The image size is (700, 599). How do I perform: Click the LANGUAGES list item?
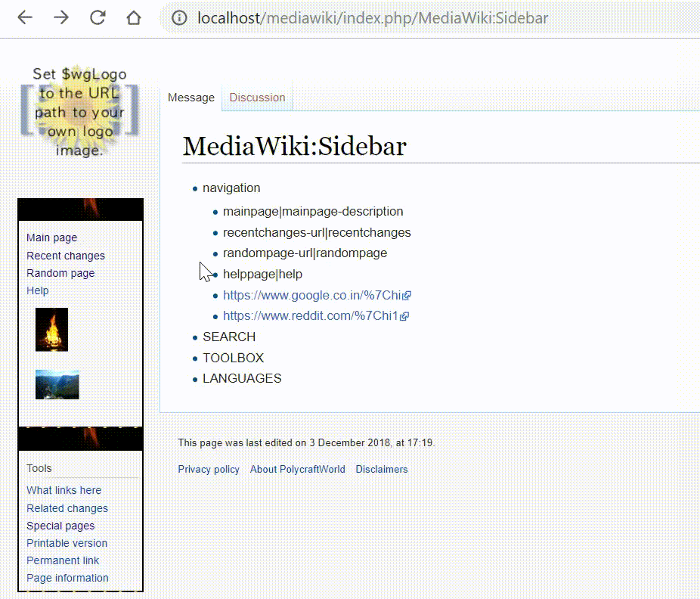point(242,378)
